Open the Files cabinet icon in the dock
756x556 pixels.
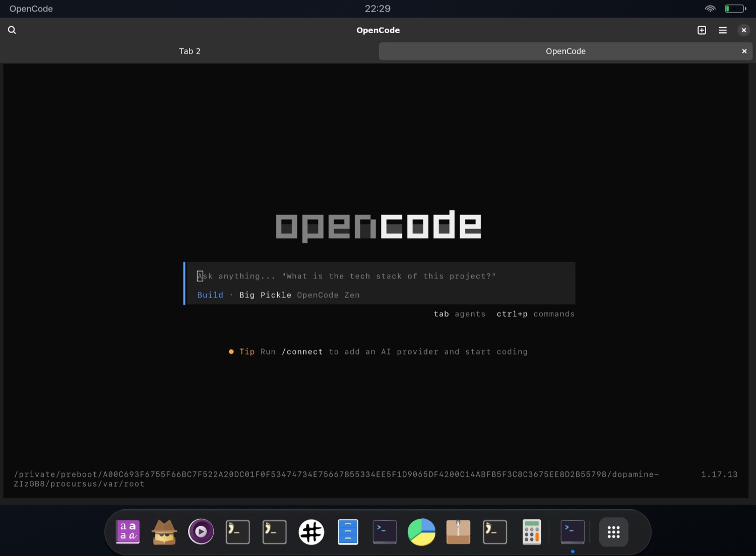(348, 532)
